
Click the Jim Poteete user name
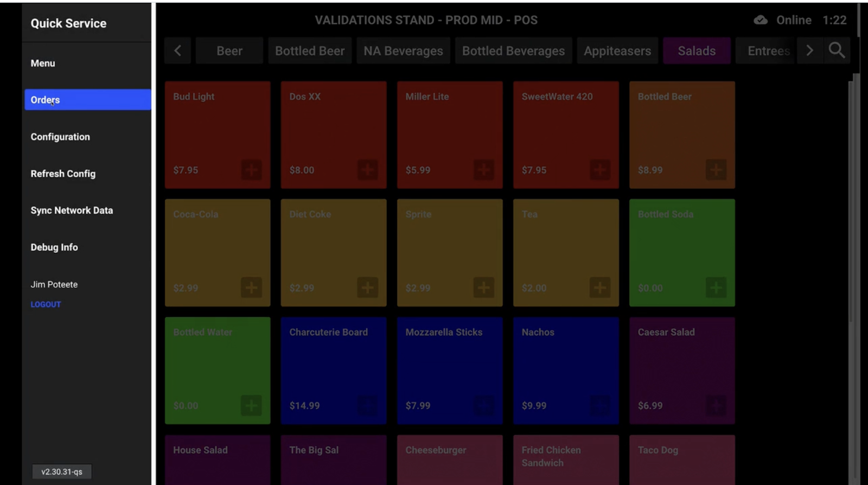[x=54, y=284]
